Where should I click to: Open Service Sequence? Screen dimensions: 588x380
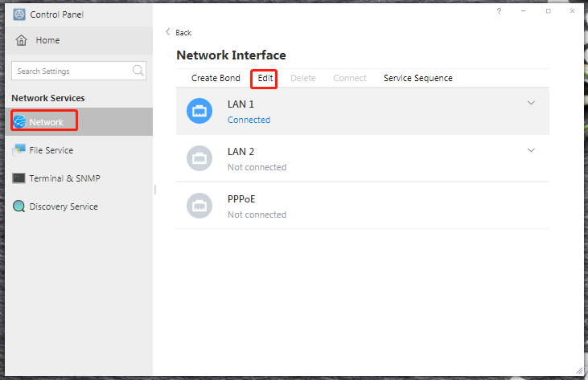[417, 78]
